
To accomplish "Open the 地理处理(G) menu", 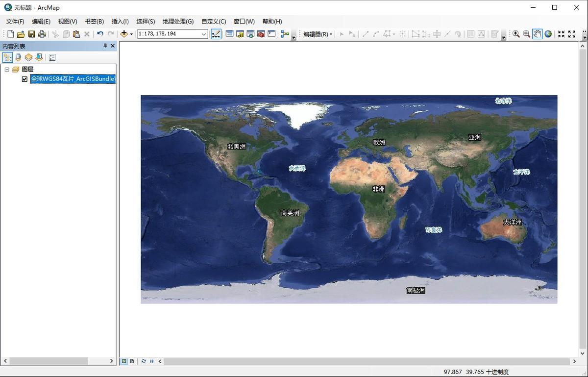I will 178,22.
